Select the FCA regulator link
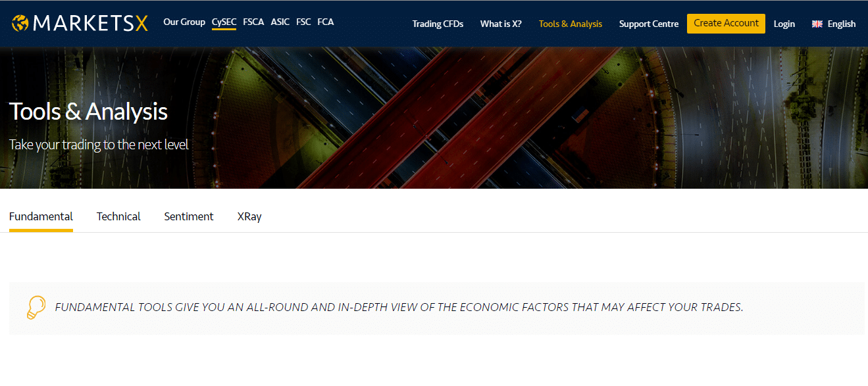The height and width of the screenshot is (386, 868). 325,22
